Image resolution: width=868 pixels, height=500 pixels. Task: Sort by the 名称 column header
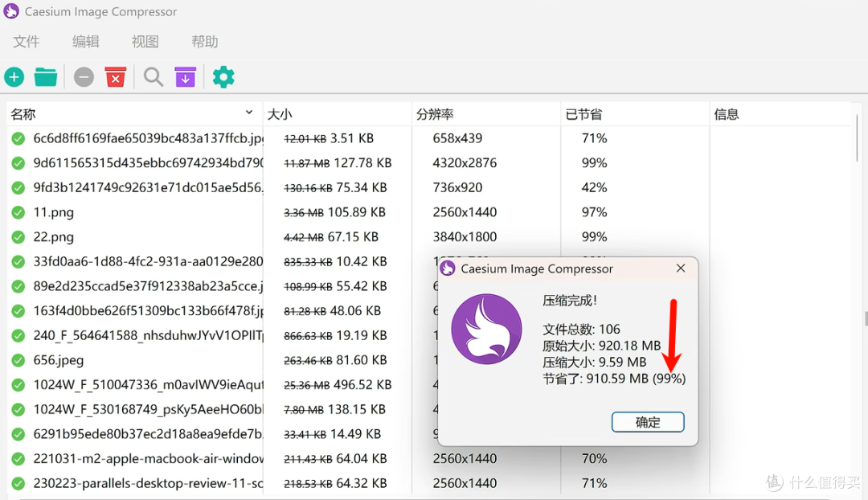[x=134, y=114]
